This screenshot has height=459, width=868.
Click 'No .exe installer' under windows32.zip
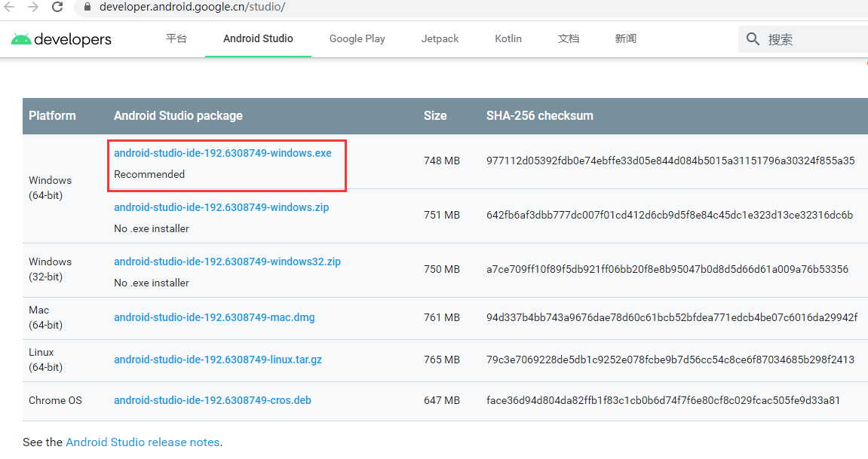tap(152, 283)
